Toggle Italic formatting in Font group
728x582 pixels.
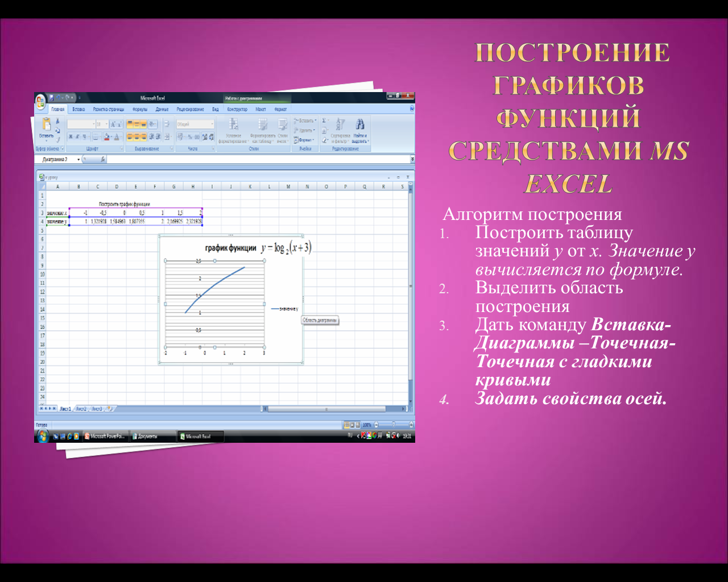pos(77,137)
